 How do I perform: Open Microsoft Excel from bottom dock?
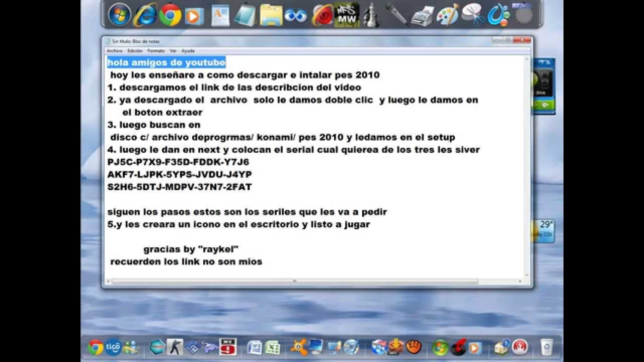click(x=272, y=347)
